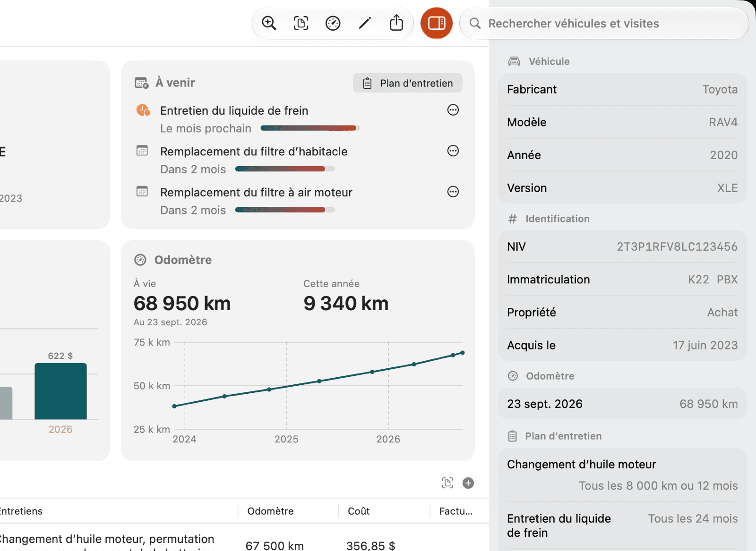Open options for Remplacement du filtre d'habitacle

pos(453,151)
